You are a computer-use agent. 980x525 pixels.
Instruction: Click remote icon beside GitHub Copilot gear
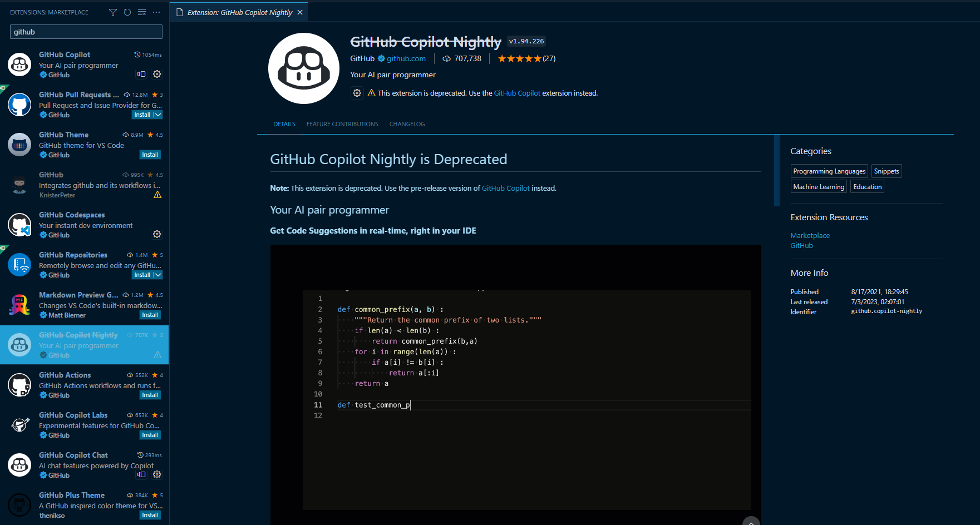point(141,74)
